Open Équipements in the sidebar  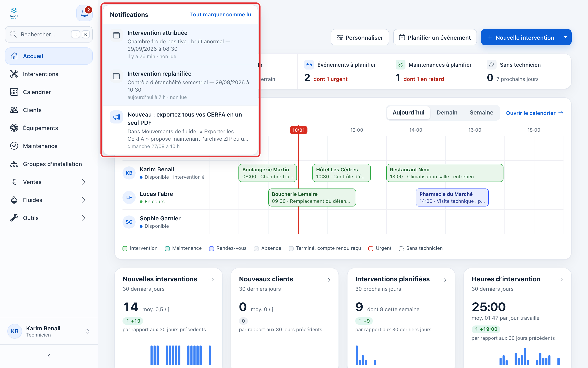[x=49, y=128]
